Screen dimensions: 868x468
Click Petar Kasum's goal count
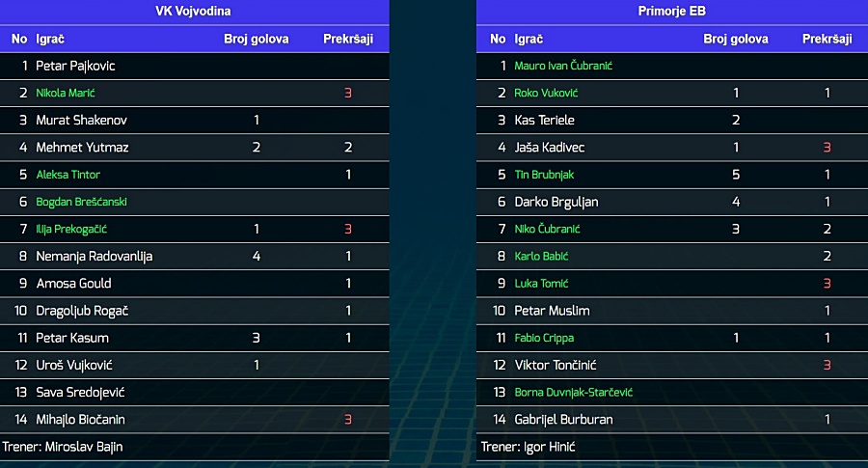[257, 338]
